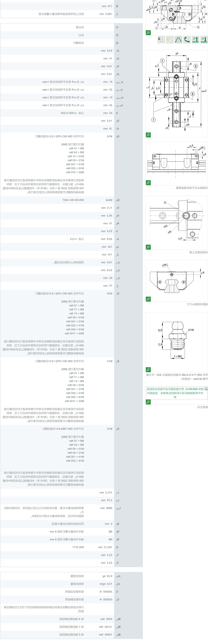Click the jL value 75 mm

click(x=108, y=286)
